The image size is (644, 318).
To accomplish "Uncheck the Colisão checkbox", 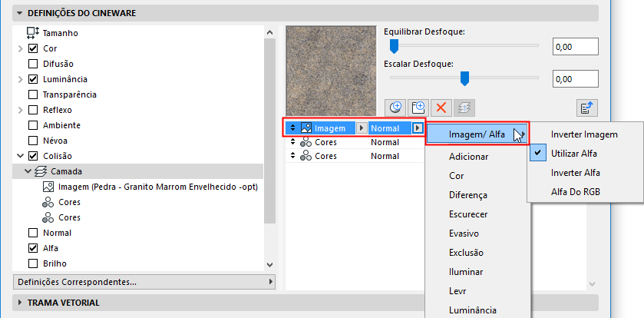I will (x=33, y=156).
